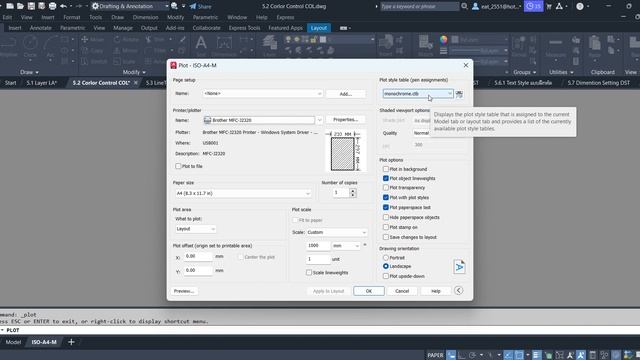Screen dimensions: 640x360
Task: Click the Save icon in quick access toolbar
Action: [x=31, y=6]
